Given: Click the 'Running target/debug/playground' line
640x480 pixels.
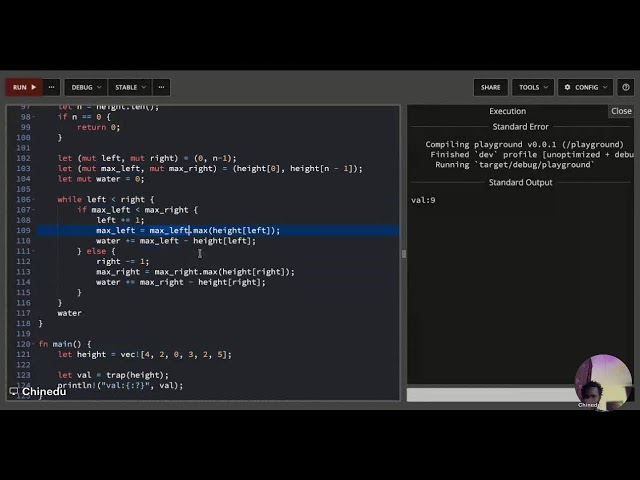Looking at the screenshot, I should pos(515,165).
